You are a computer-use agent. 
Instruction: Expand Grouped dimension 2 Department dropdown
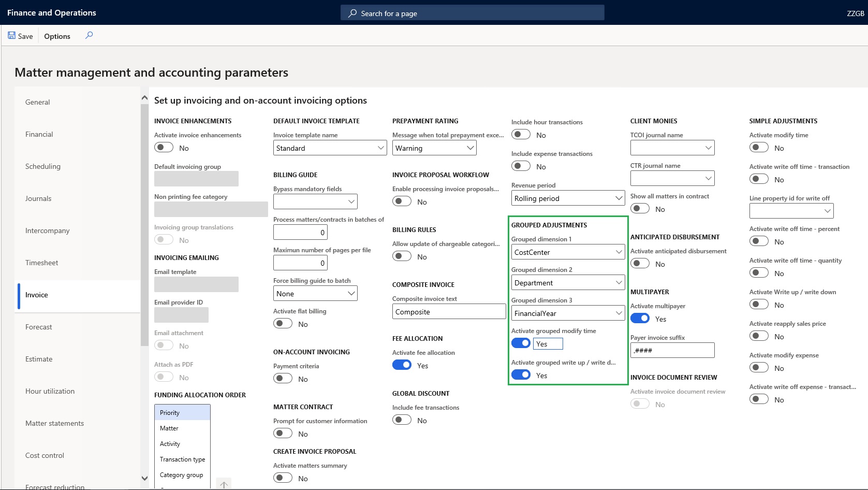coord(619,282)
